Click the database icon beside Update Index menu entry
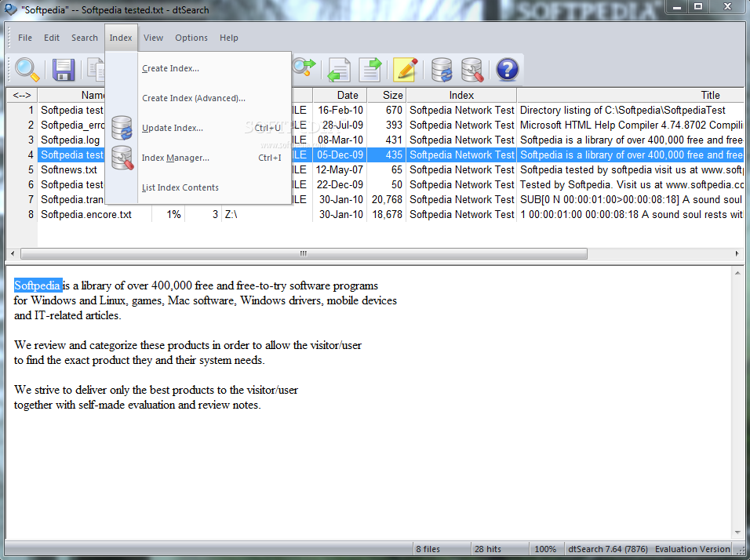Image resolution: width=750 pixels, height=560 pixels. (122, 128)
